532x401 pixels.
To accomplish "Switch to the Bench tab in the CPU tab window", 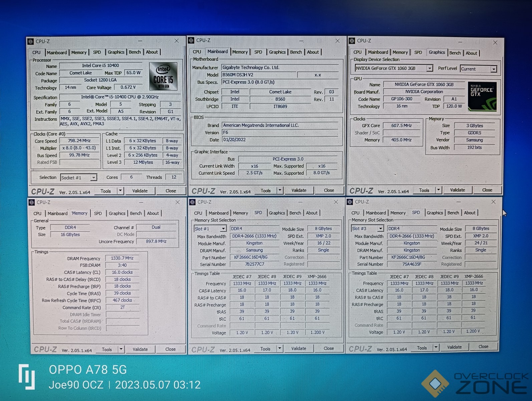I will (x=135, y=52).
